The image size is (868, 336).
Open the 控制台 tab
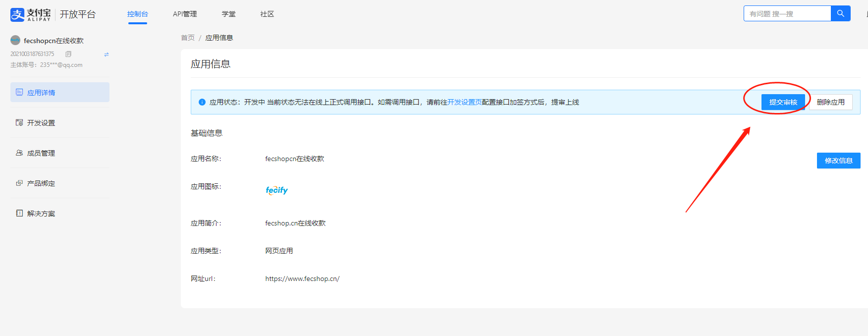pyautogui.click(x=138, y=14)
